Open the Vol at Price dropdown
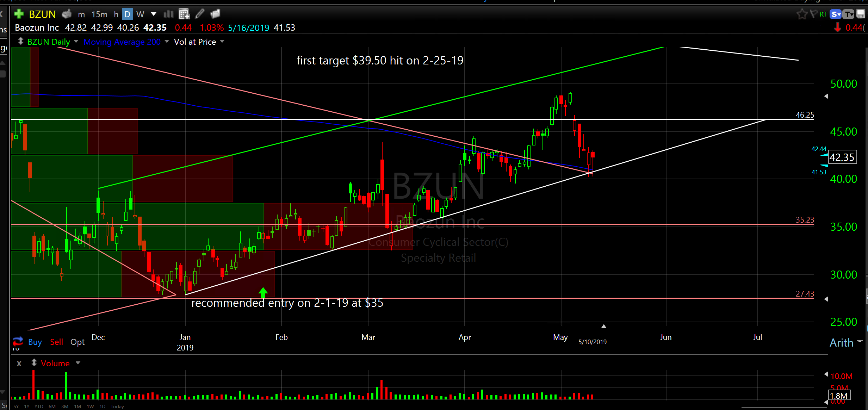Screen dimensions: 868x410 222,42
